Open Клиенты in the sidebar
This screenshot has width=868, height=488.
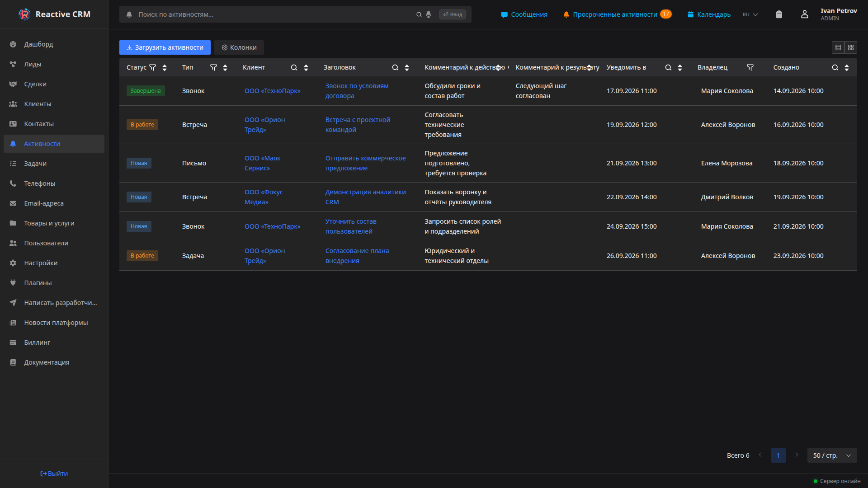54,104
